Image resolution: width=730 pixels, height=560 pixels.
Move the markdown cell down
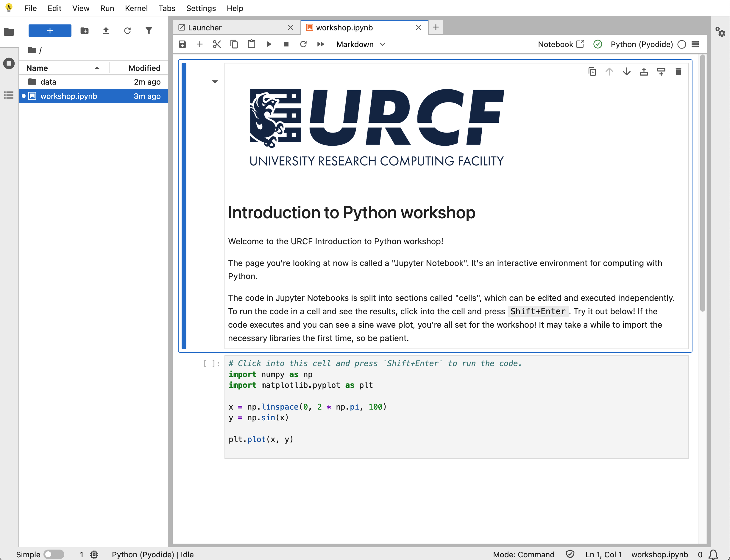(626, 71)
